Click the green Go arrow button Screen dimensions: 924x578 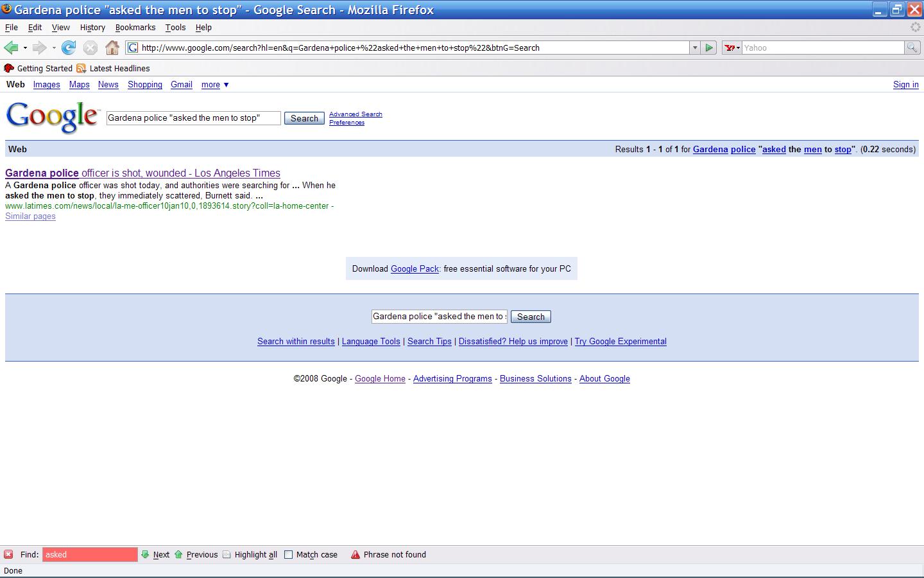(x=709, y=48)
